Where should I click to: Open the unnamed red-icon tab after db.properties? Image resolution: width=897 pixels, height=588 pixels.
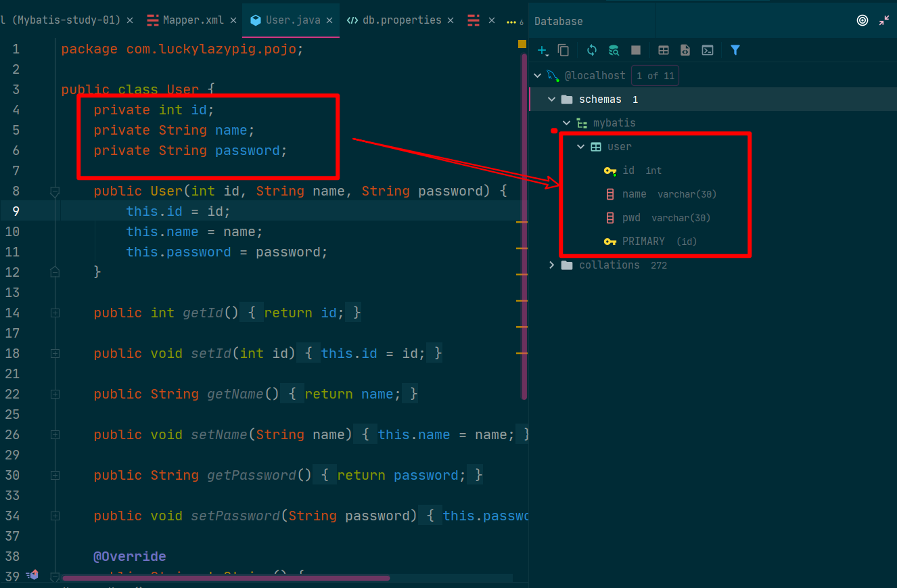pos(474,20)
